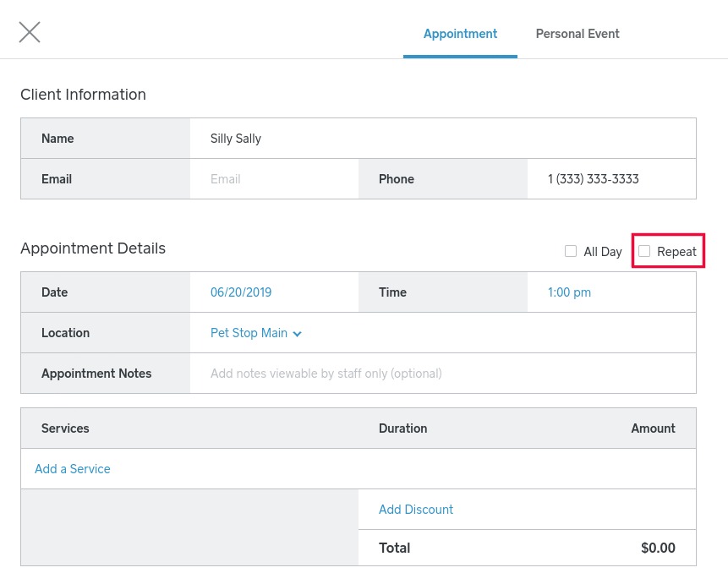Click the Amount column header
Viewport: 728px width, 573px height.
point(653,428)
